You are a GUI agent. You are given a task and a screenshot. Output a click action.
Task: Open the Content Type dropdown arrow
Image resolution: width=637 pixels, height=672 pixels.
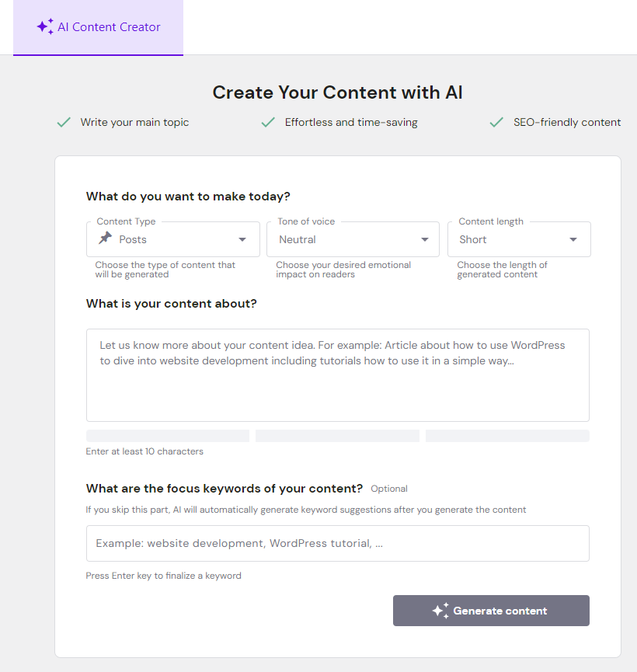pos(242,239)
